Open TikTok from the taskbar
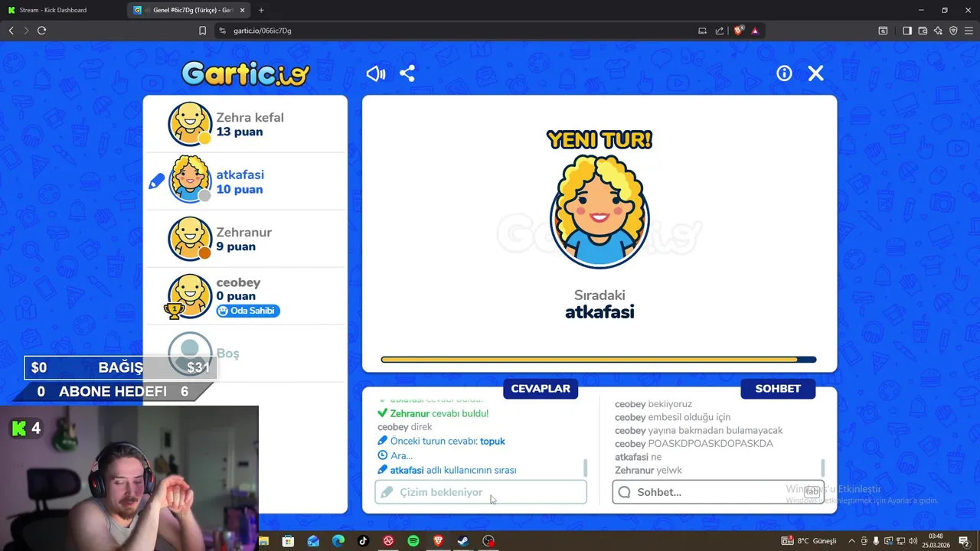 coord(363,541)
